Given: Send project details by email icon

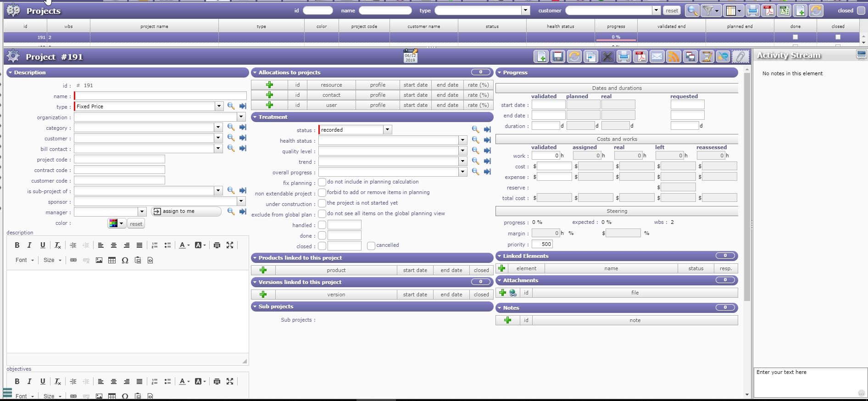Looking at the screenshot, I should click(657, 57).
